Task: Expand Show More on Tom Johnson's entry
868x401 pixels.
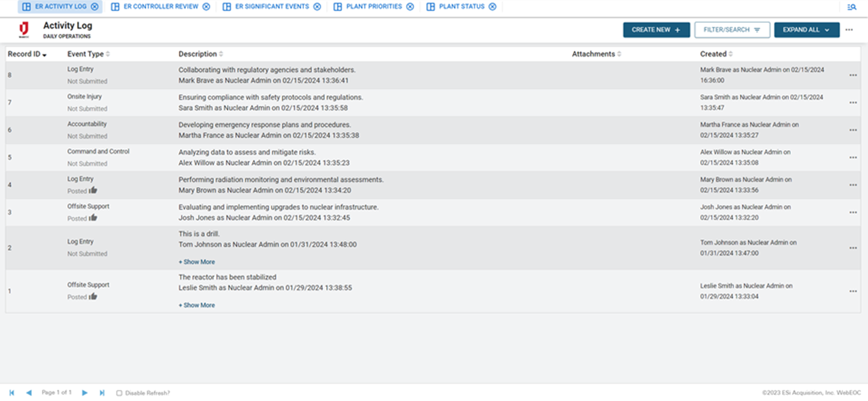Action: [x=197, y=262]
